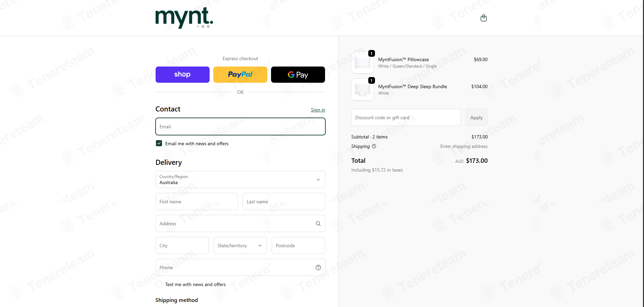Uncheck Email me with news and offers

coord(159,143)
